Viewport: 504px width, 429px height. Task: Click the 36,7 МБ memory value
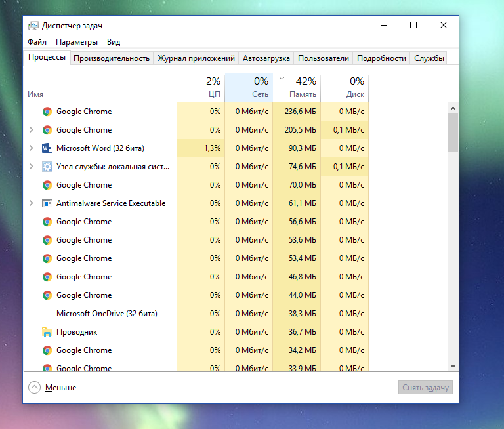click(302, 332)
